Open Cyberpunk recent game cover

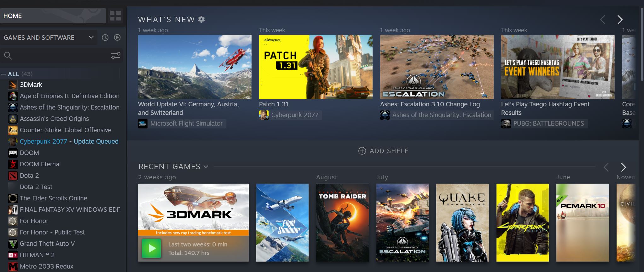coord(523,223)
